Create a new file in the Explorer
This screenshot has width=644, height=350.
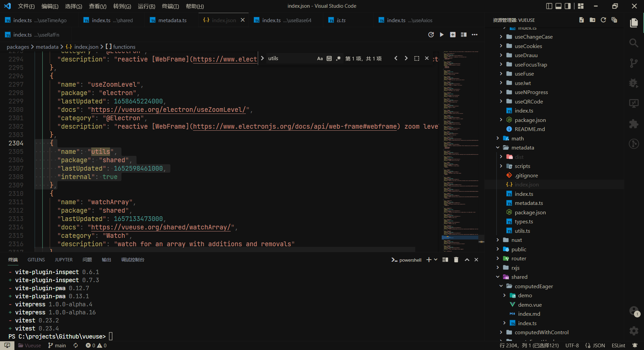click(581, 20)
